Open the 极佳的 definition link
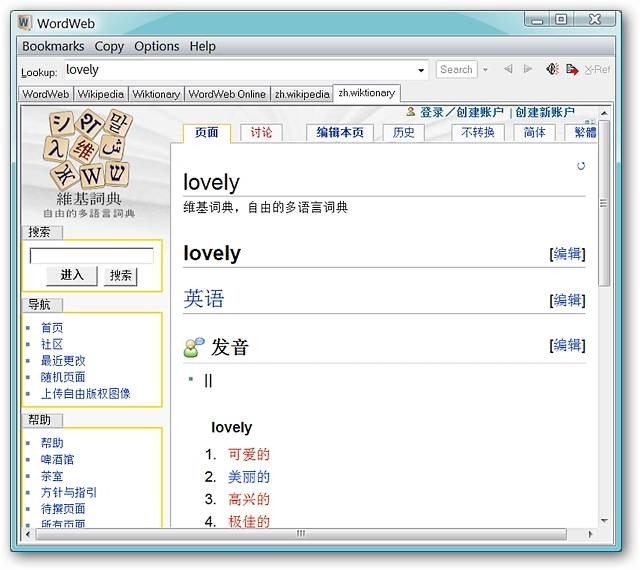Screen dimensions: 640x570 [x=249, y=521]
